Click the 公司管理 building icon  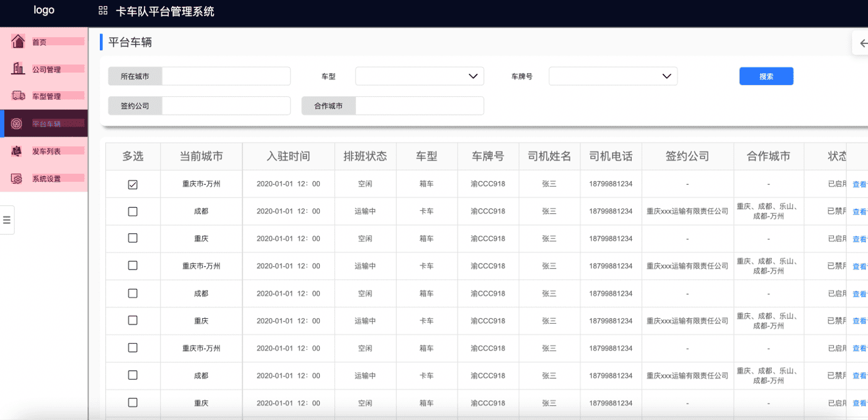pos(18,69)
